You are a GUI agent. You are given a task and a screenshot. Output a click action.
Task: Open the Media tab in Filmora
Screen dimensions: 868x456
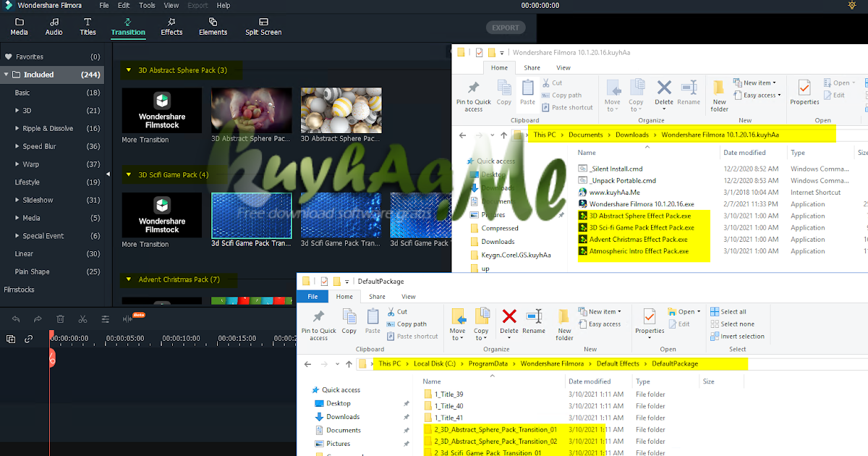[x=20, y=27]
